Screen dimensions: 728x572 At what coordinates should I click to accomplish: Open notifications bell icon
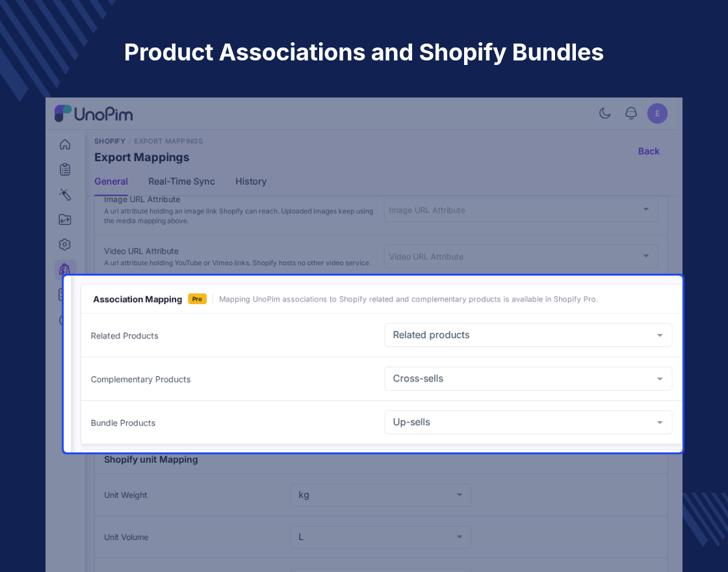[631, 113]
